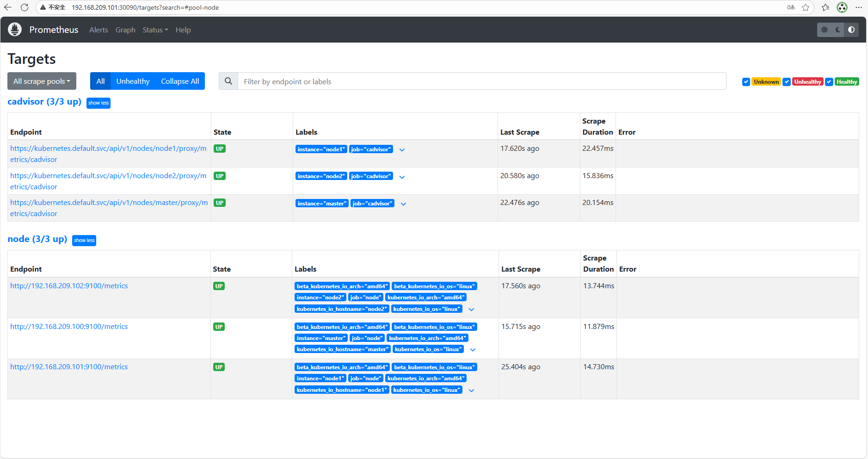
Task: Expand labels for 192.168.209.102 node target
Action: (471, 310)
